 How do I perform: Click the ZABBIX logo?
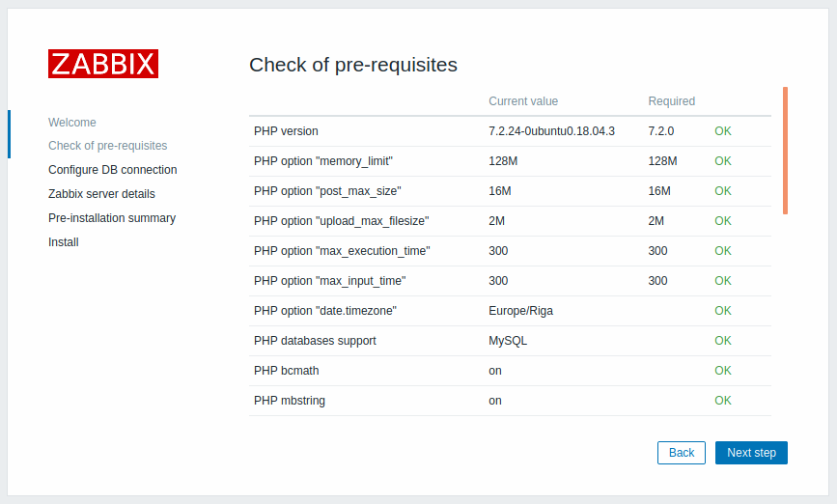click(103, 64)
